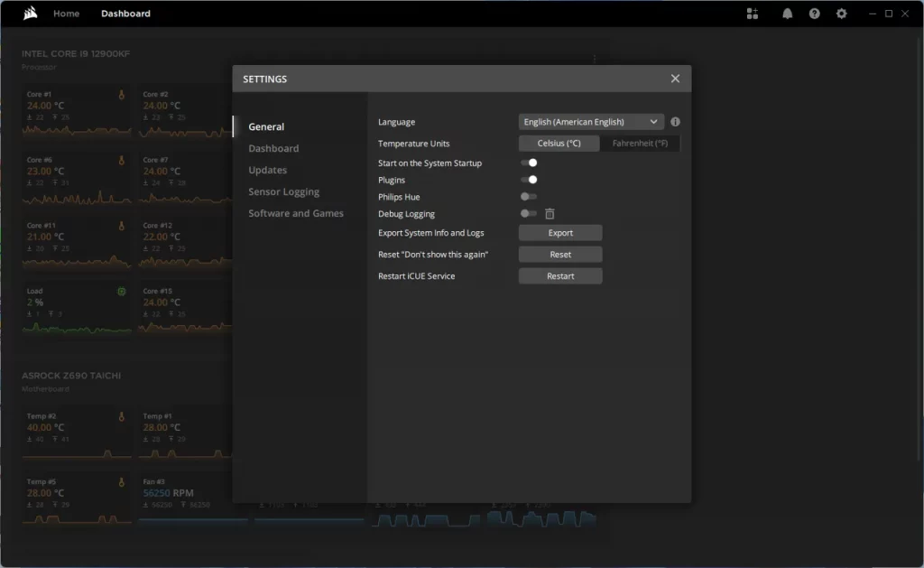Open the Dashboard settings section
Viewport: 924px width, 568px height.
tap(273, 149)
